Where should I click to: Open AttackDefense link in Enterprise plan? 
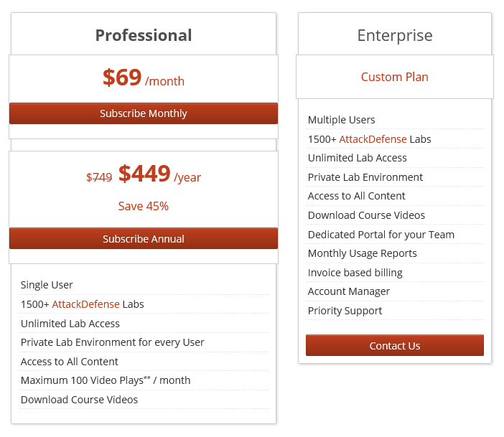click(x=373, y=139)
